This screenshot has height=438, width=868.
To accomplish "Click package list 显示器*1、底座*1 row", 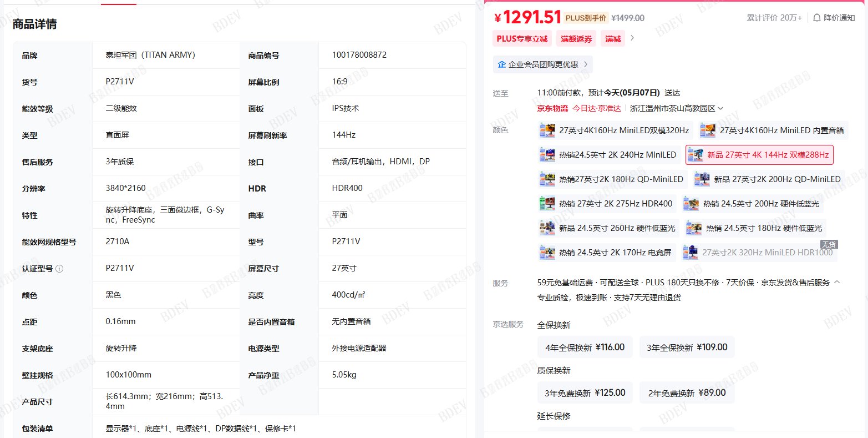I will [201, 429].
